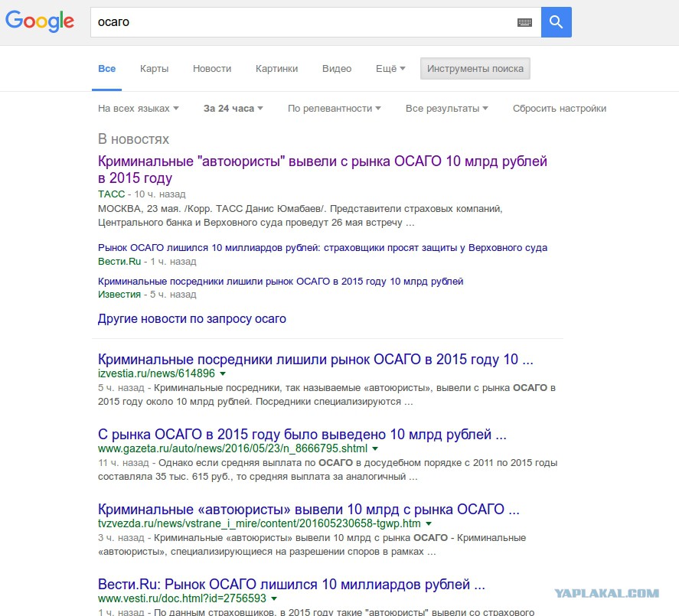
Task: Expand the arrow next to izvestia.ru/news/614896
Action: (223, 373)
